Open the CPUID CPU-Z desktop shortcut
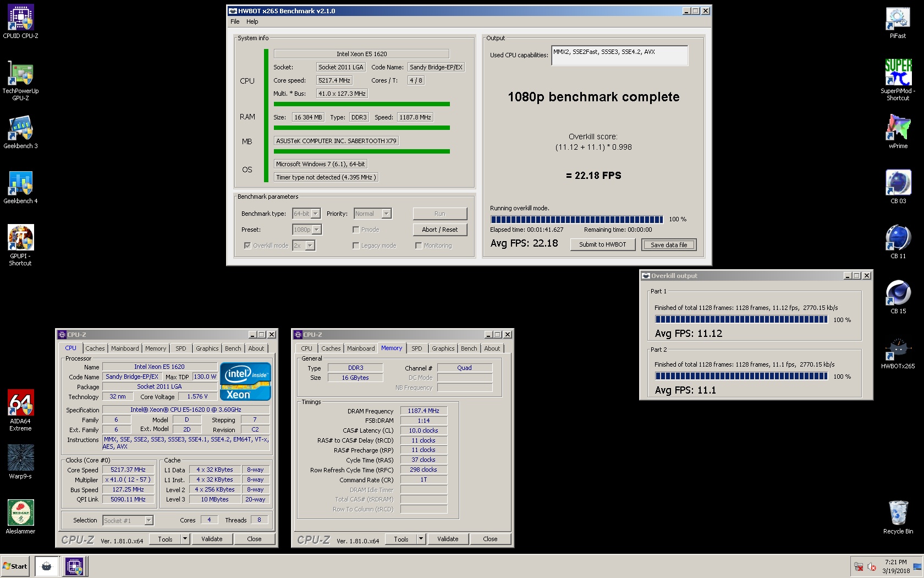924x578 pixels. point(20,22)
